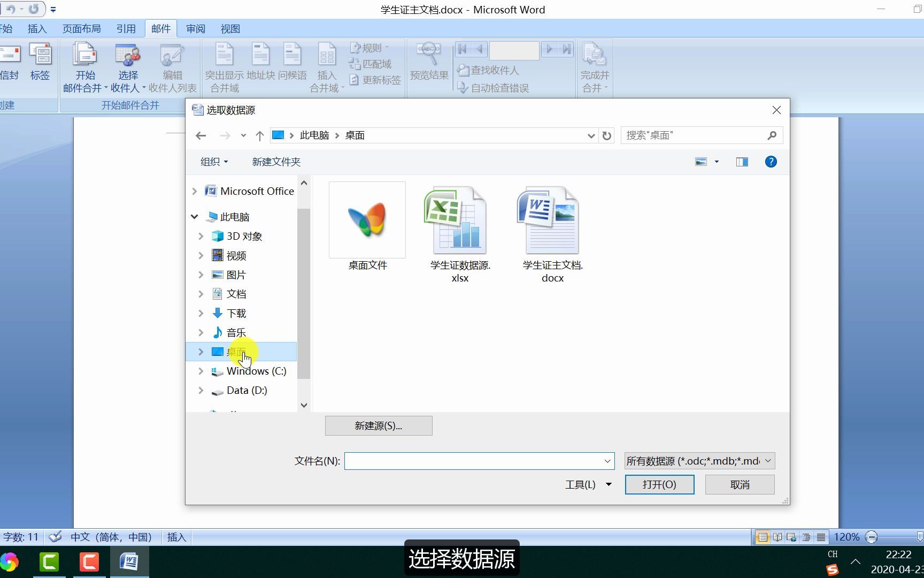The height and width of the screenshot is (578, 924).
Task: Click the 新建源(S)... button
Action: pyautogui.click(x=379, y=425)
